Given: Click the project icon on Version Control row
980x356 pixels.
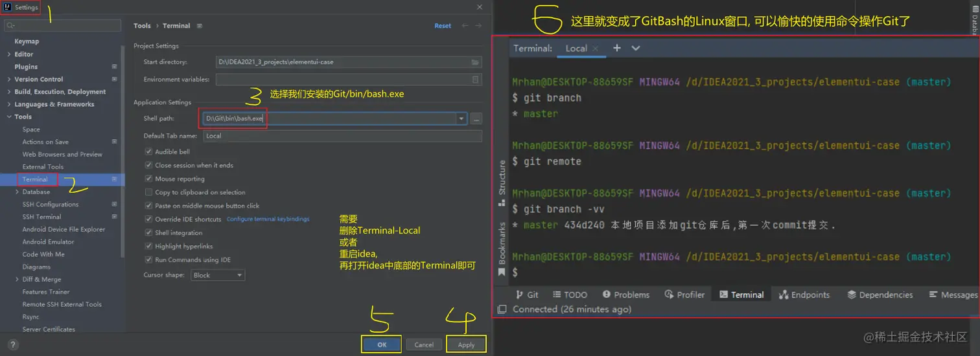Looking at the screenshot, I should (x=114, y=79).
